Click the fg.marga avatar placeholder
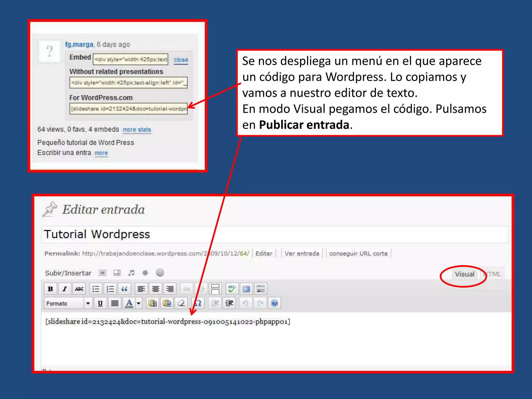This screenshot has width=532, height=399. click(49, 51)
